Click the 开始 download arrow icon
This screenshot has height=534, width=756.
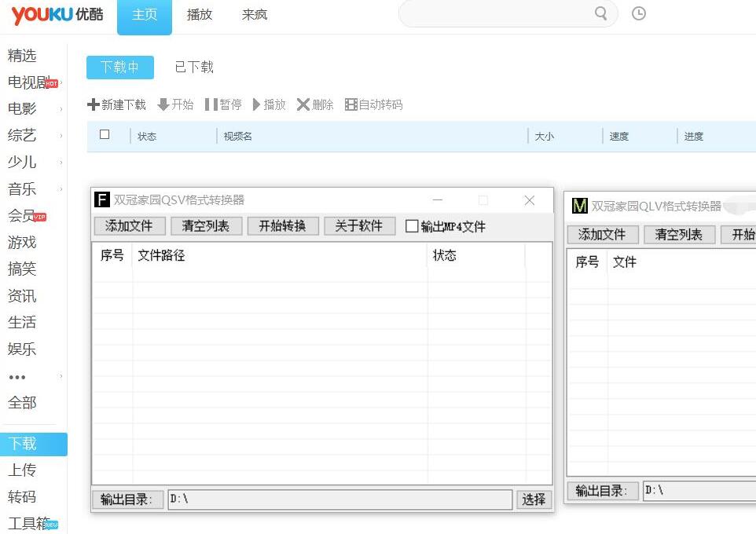(162, 104)
